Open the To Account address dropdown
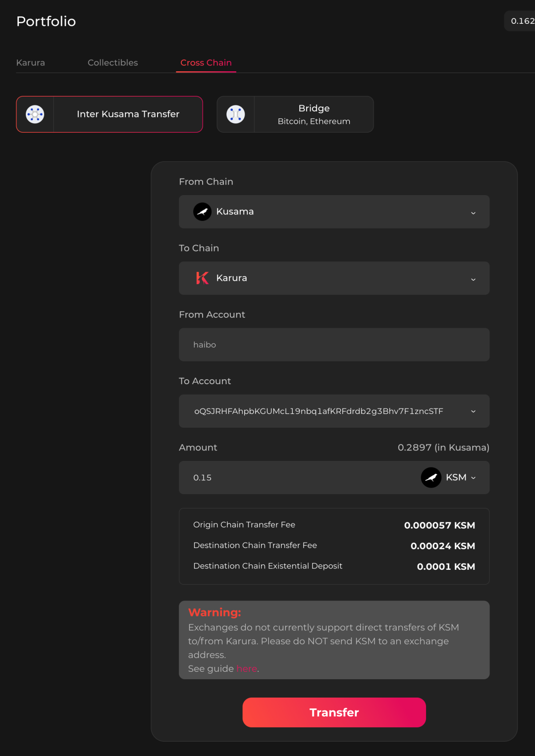535x756 pixels. click(473, 411)
